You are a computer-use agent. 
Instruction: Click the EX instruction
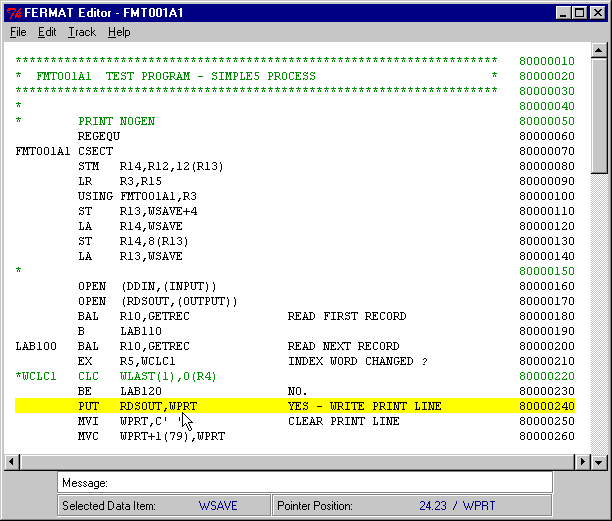pos(85,361)
